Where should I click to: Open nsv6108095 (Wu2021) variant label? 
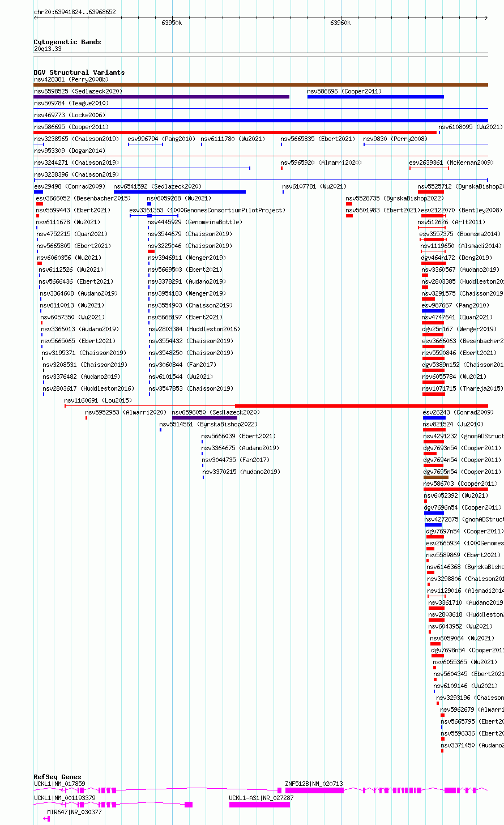(470, 127)
